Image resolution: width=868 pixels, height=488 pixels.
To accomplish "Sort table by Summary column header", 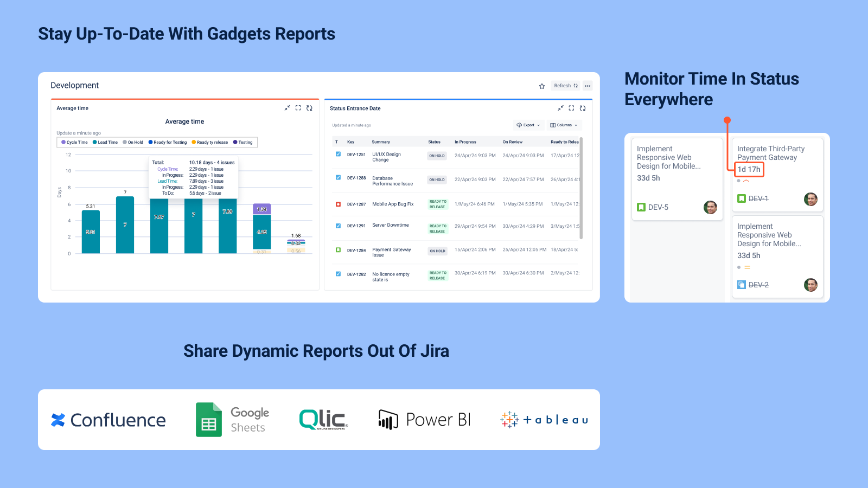I will point(381,142).
